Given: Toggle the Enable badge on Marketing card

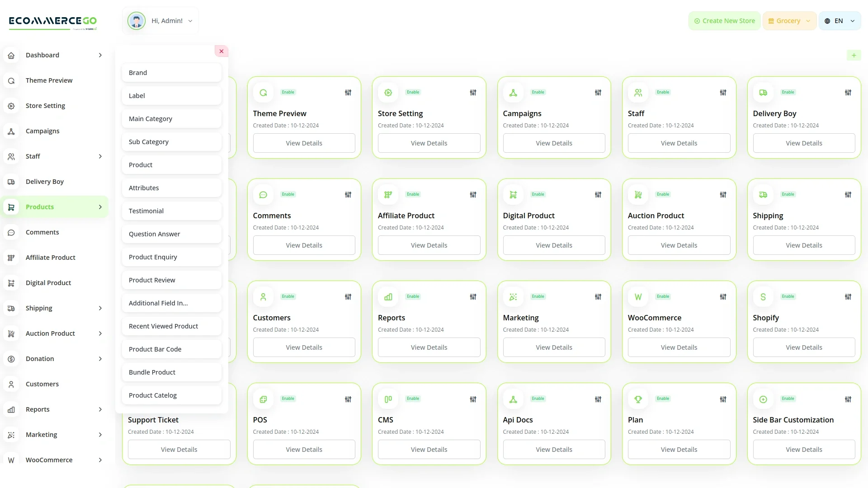Looking at the screenshot, I should click(x=538, y=296).
